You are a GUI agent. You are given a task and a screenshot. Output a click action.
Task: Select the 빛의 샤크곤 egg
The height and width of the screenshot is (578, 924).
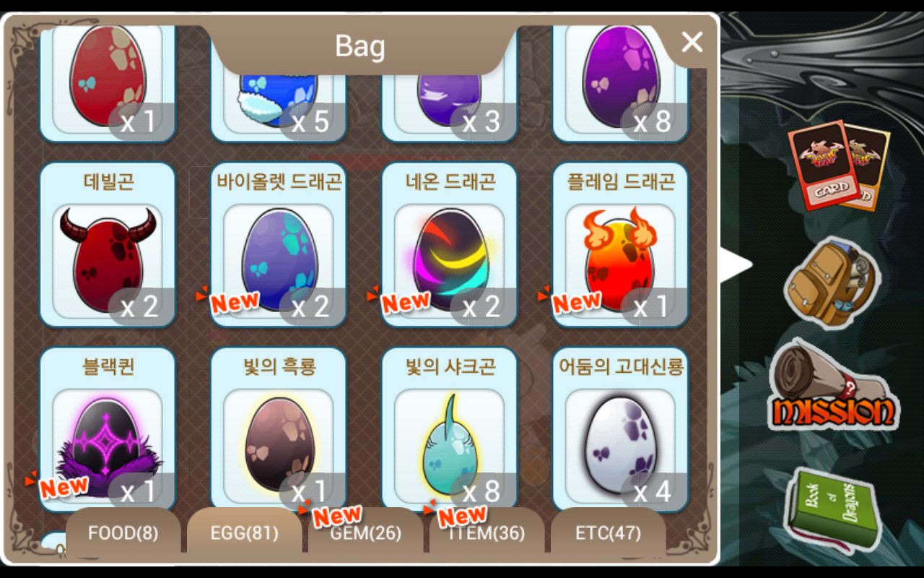click(449, 430)
